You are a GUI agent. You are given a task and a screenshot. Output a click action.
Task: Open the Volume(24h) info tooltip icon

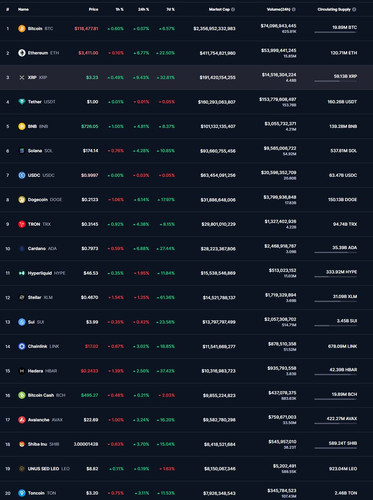[x=294, y=9]
